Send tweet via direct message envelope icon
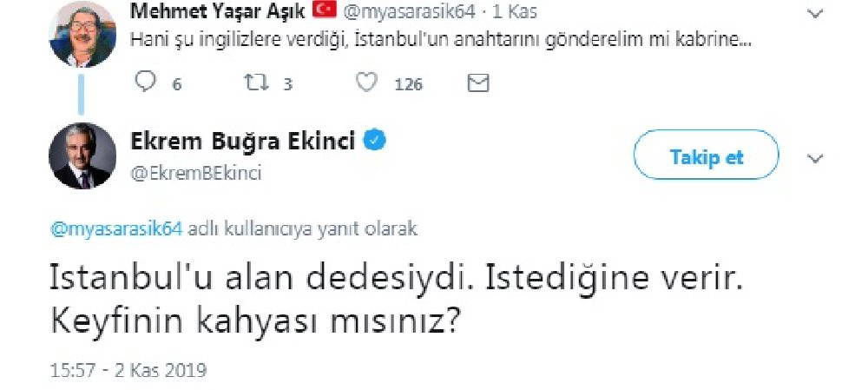The width and height of the screenshot is (868, 390). tap(478, 83)
